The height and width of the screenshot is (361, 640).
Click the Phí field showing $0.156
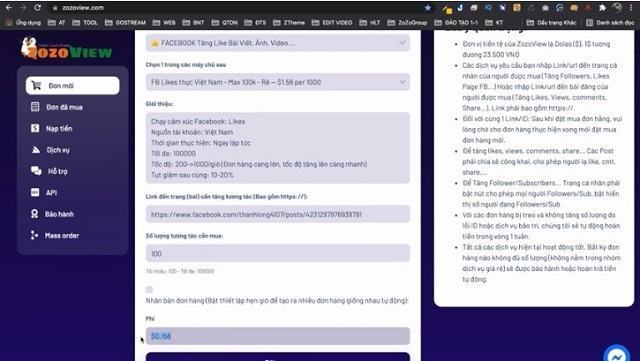(278, 336)
